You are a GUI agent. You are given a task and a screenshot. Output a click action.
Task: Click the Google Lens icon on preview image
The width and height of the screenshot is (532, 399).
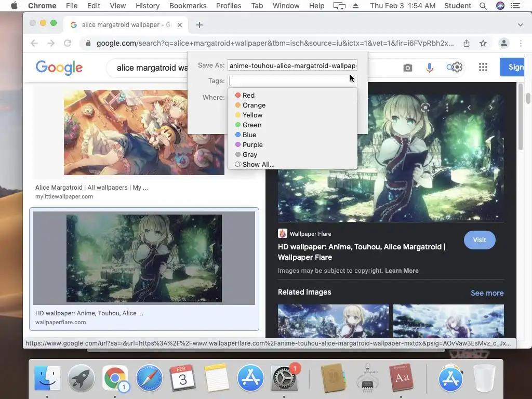tap(425, 108)
